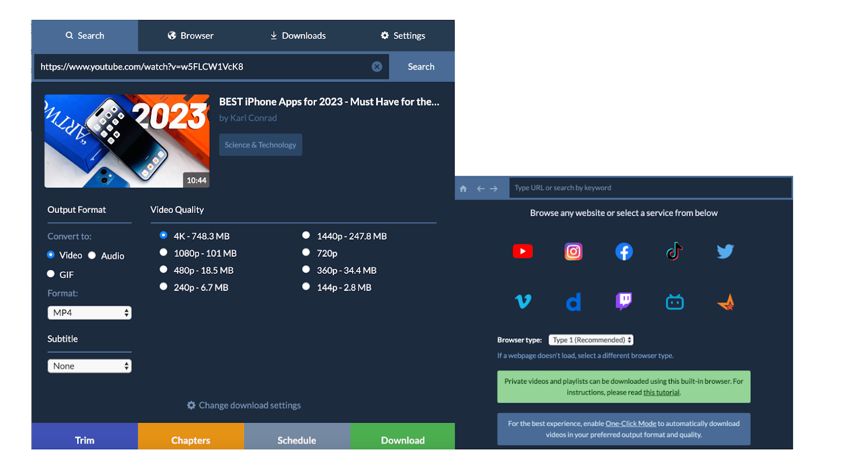
Task: Clear the YouTube URL field
Action: 377,67
